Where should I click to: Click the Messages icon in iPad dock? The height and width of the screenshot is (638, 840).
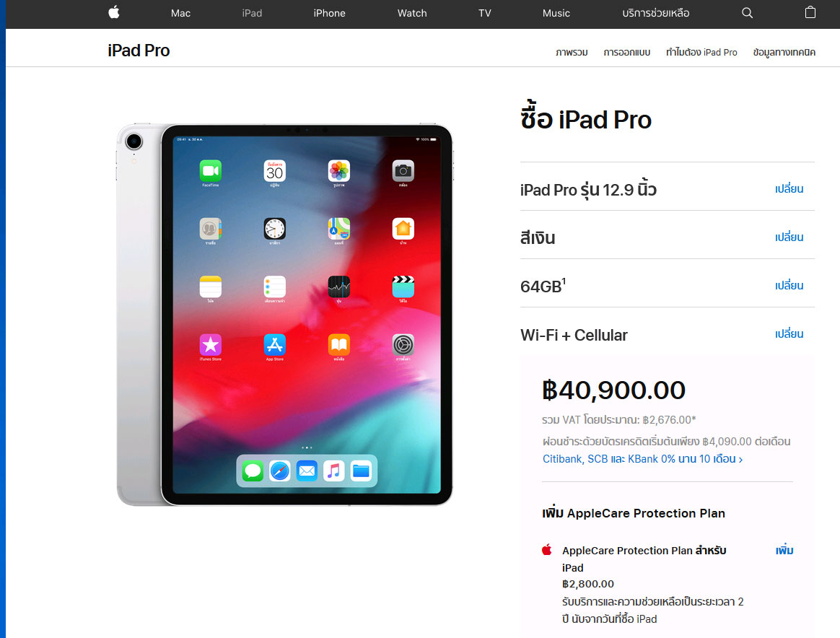[x=253, y=471]
